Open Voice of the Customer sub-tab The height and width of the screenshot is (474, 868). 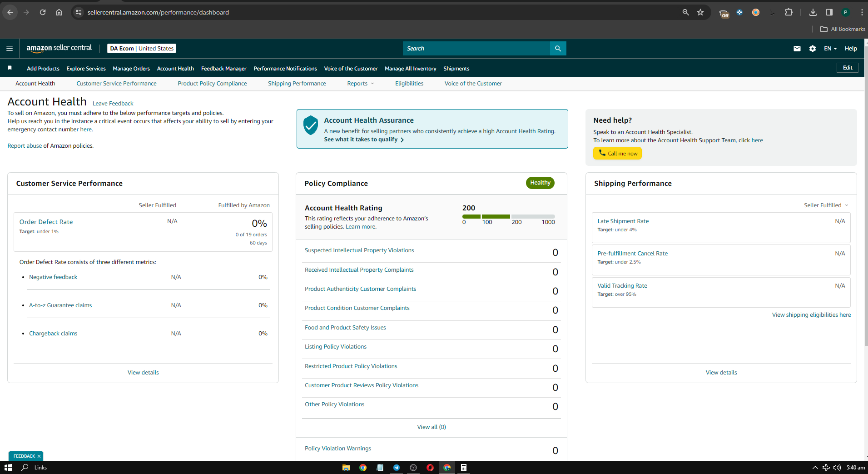pyautogui.click(x=473, y=84)
